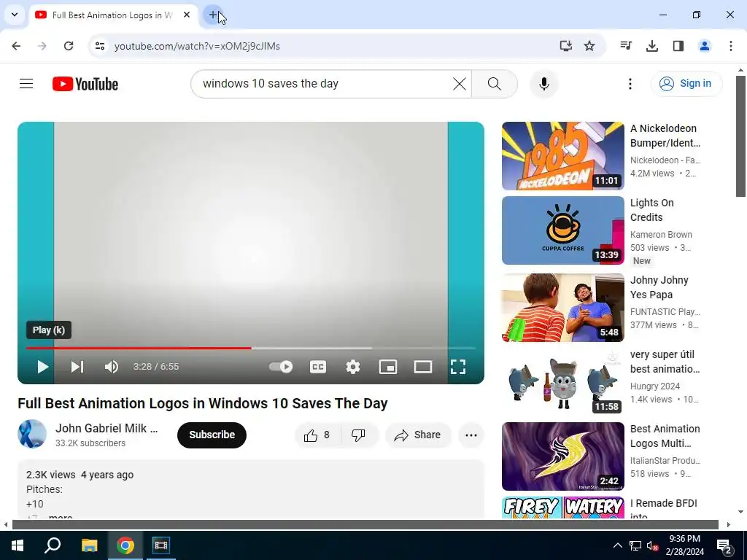Click the Sign in button

(686, 84)
